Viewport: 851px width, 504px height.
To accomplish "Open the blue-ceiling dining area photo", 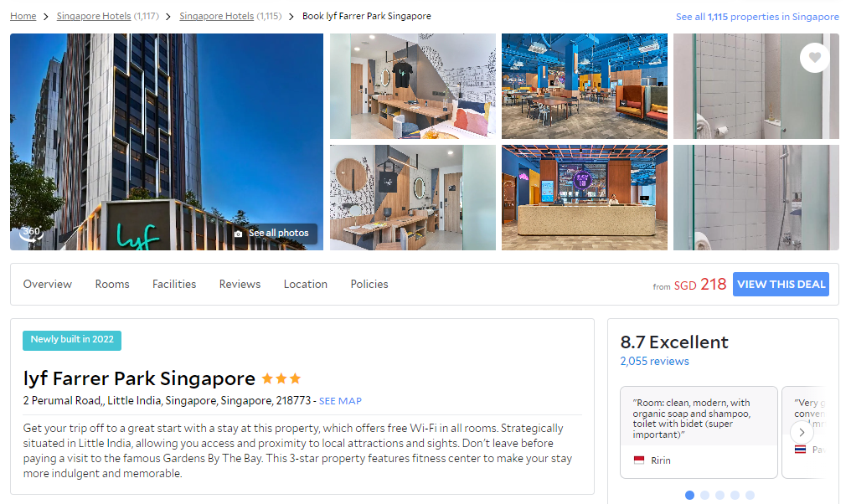I will click(585, 86).
